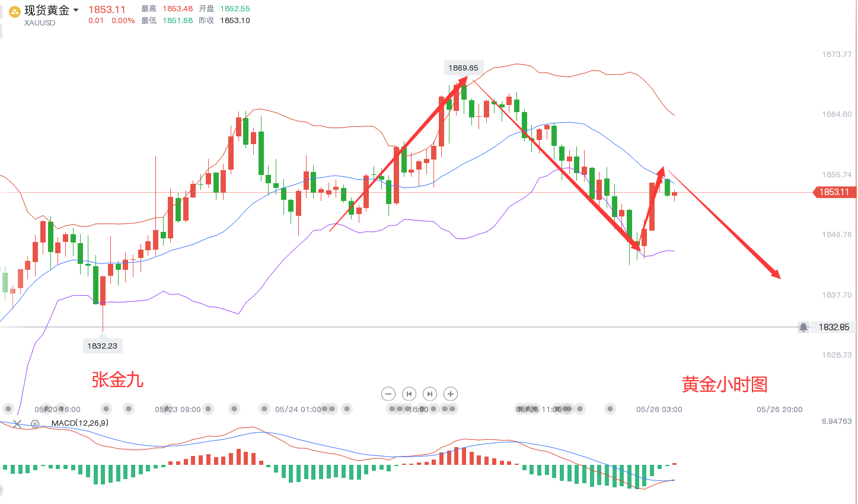The width and height of the screenshot is (858, 504).
Task: Select the leftmost event marker on time axis
Action: click(x=8, y=409)
